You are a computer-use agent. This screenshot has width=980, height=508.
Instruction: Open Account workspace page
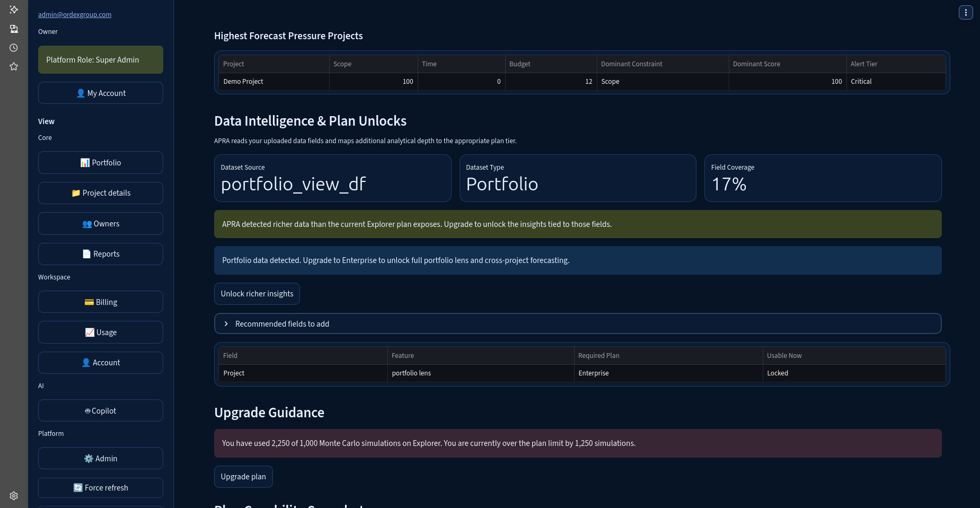[101, 363]
